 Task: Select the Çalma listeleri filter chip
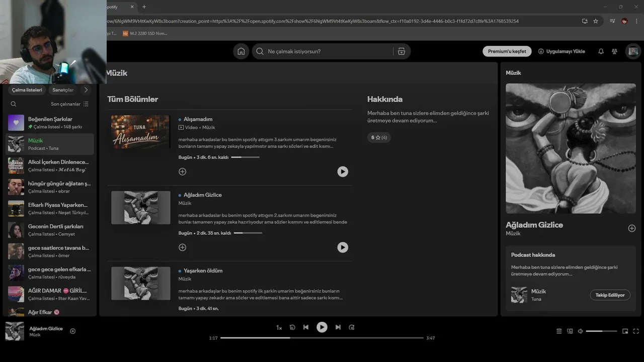pyautogui.click(x=27, y=90)
